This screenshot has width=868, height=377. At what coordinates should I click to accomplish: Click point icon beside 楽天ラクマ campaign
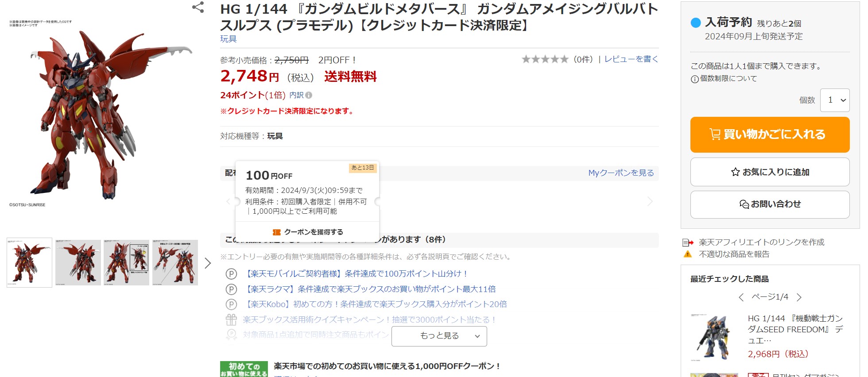(231, 289)
